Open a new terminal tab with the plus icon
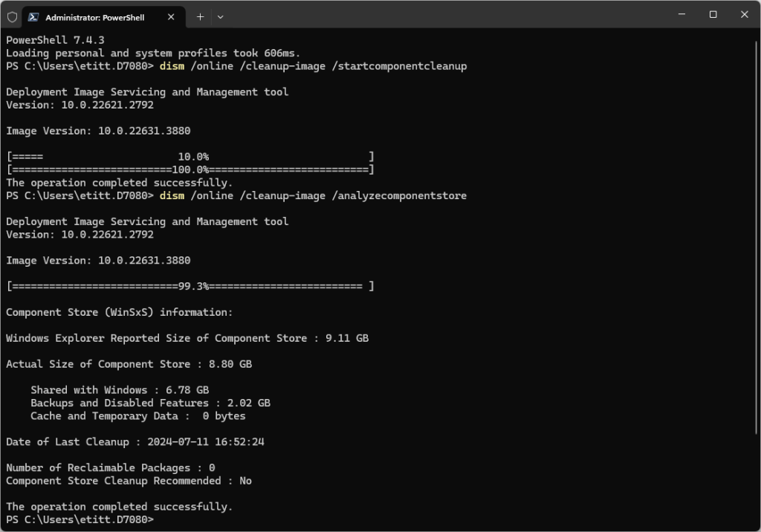The height and width of the screenshot is (532, 761). [x=199, y=16]
